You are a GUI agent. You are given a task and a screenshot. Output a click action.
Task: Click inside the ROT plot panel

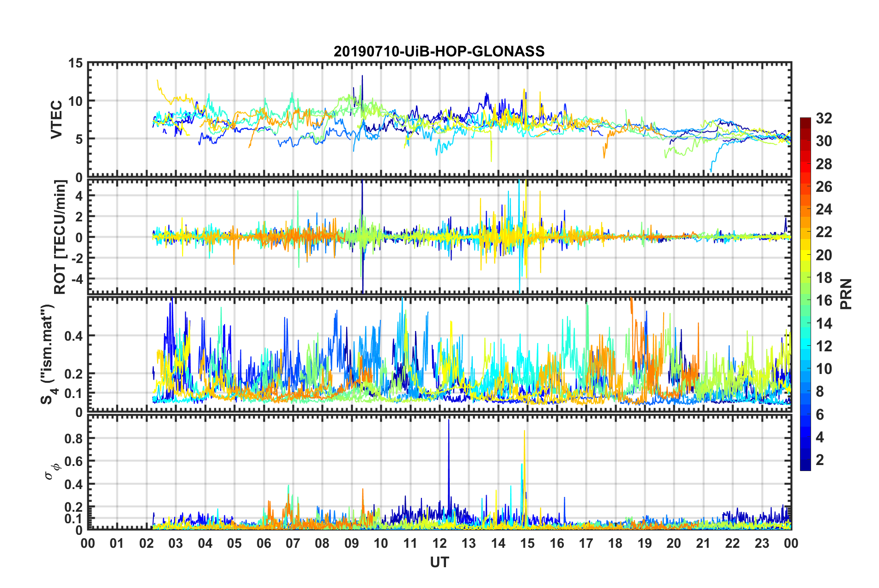tap(439, 237)
